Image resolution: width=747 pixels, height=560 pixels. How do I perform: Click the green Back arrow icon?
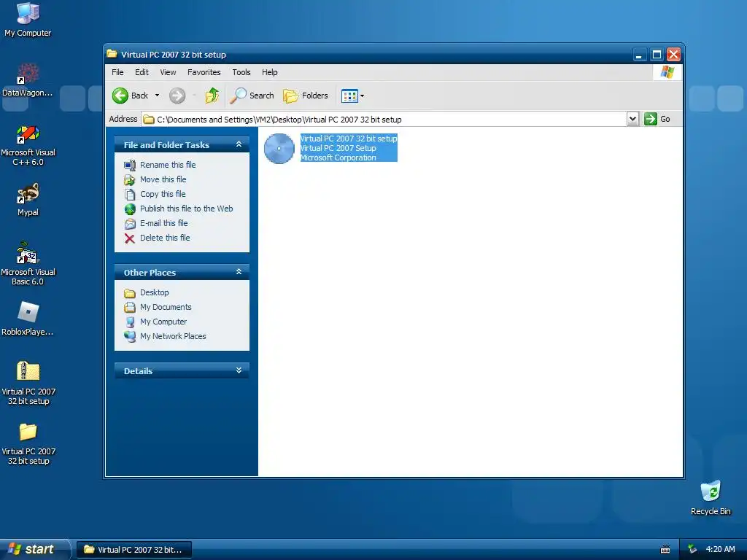coord(120,96)
